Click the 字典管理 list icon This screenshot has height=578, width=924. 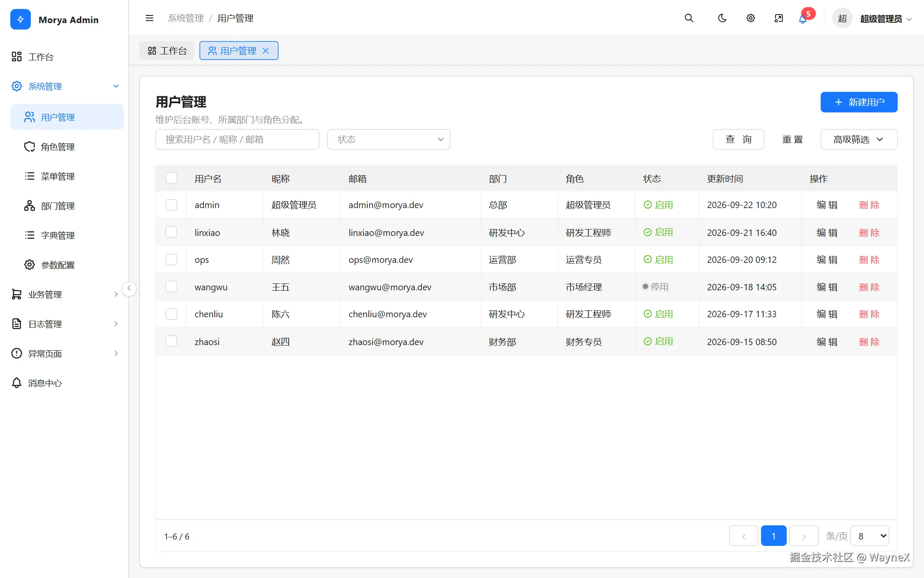[30, 235]
